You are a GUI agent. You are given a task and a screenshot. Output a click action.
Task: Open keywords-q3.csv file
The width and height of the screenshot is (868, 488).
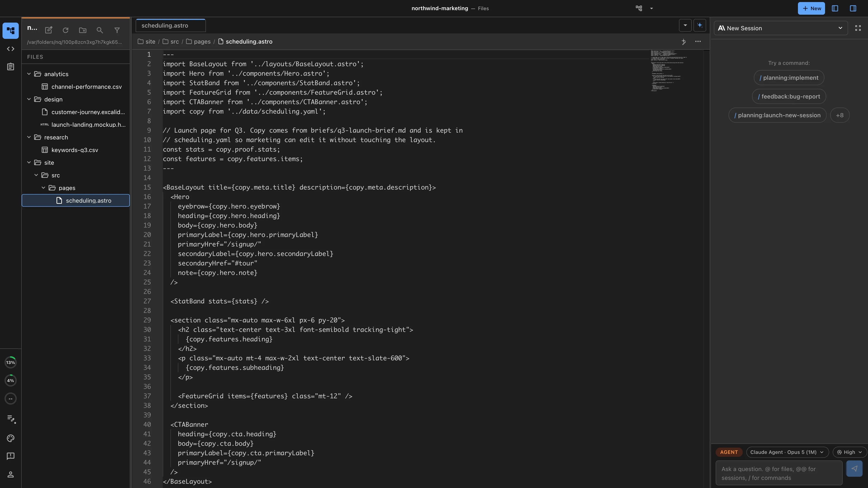[x=76, y=150]
